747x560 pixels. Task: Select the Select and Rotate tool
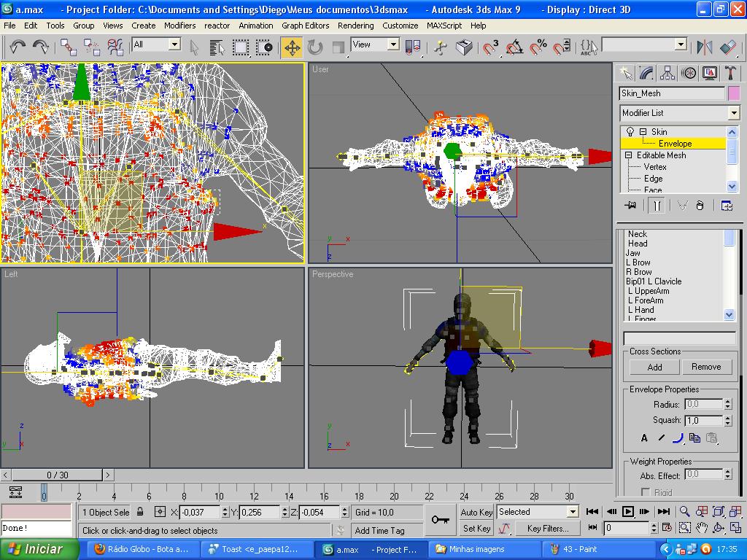click(315, 47)
